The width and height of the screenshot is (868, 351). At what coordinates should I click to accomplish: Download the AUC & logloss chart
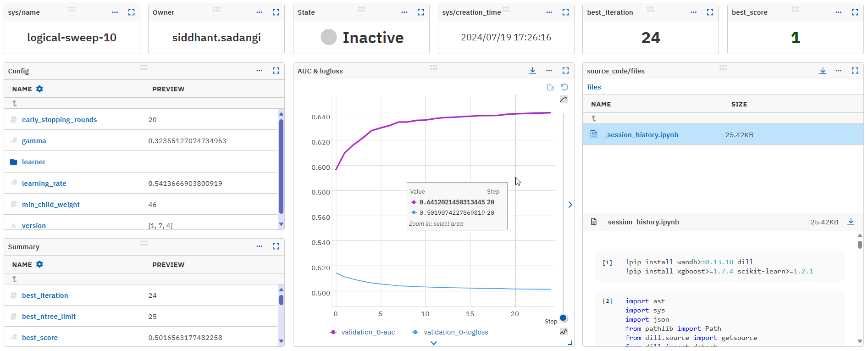click(533, 71)
